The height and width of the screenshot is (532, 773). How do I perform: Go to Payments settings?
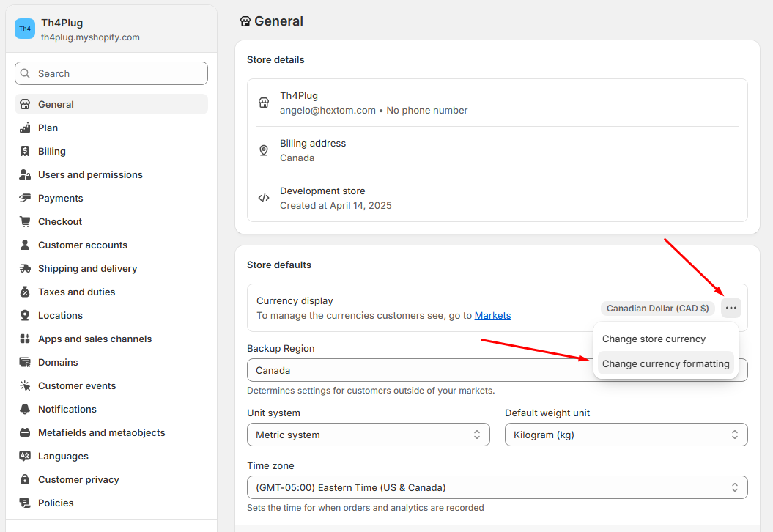(x=111, y=198)
